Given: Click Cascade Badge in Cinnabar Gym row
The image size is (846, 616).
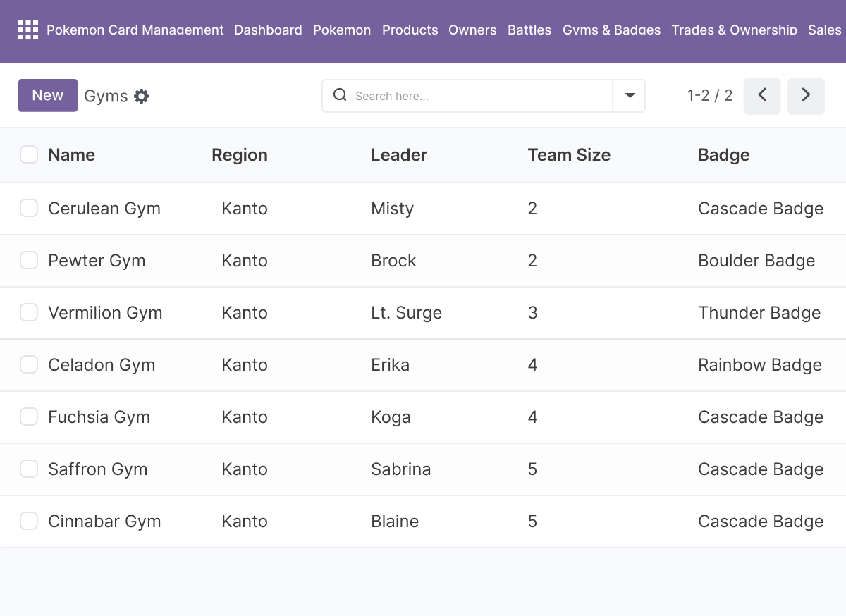Looking at the screenshot, I should tap(761, 522).
